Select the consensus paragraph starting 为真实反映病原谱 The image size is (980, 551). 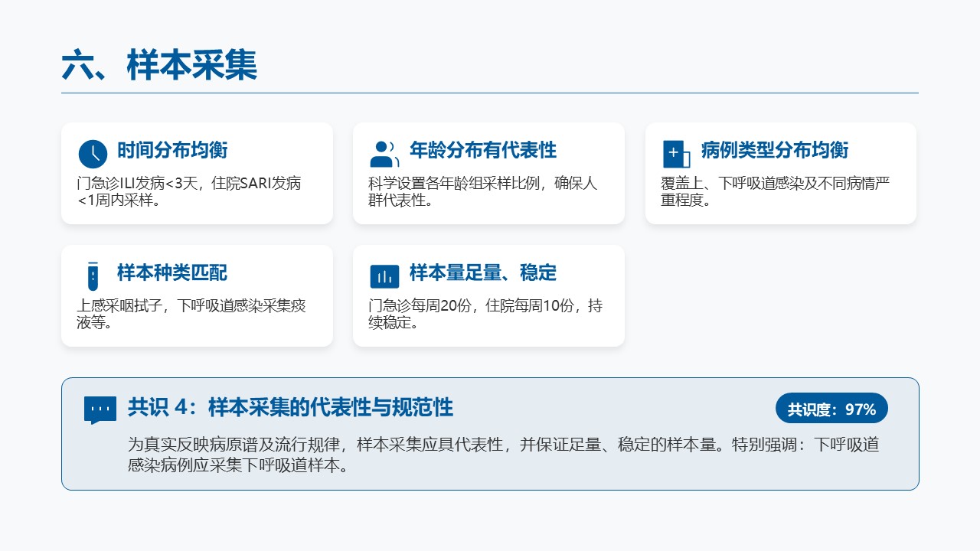point(503,455)
